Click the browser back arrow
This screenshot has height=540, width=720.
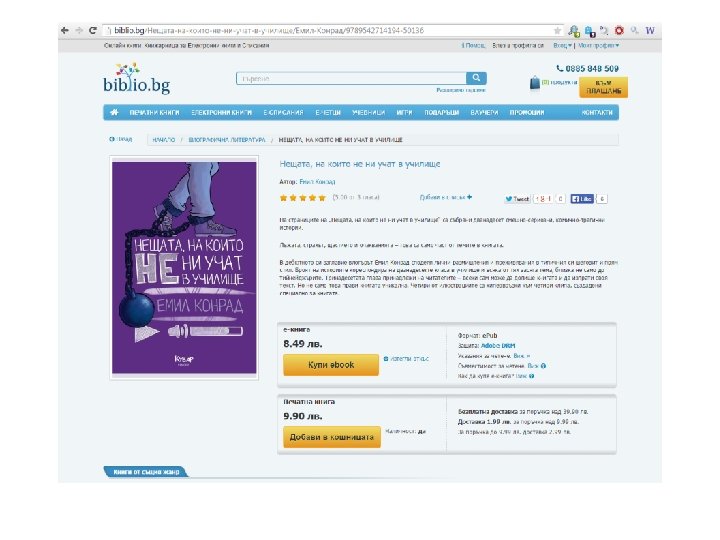65,30
